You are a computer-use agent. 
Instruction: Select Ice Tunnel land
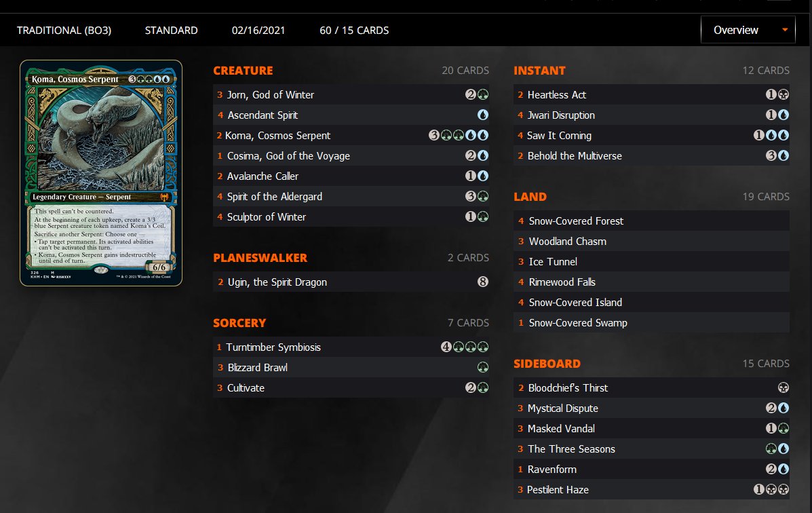click(x=651, y=262)
